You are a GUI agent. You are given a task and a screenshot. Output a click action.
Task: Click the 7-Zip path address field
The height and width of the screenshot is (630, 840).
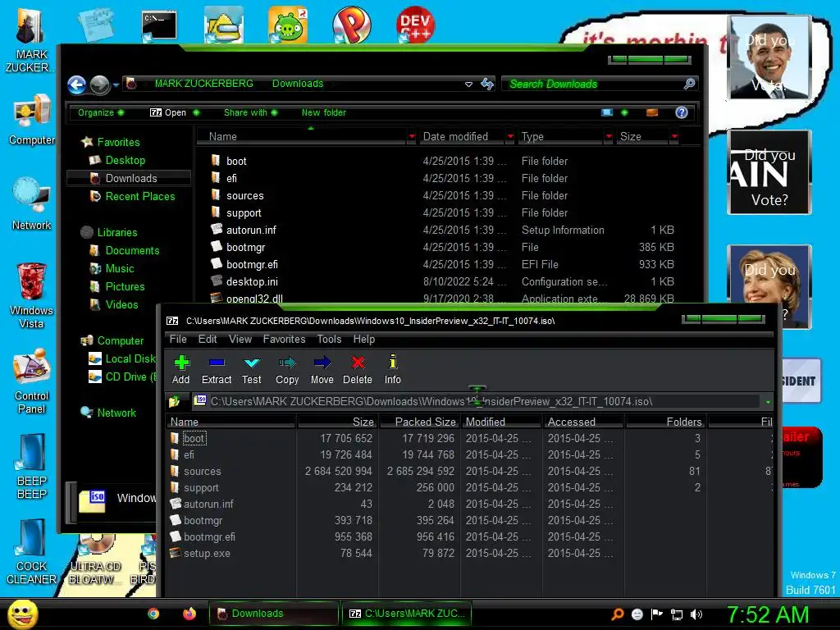point(478,401)
